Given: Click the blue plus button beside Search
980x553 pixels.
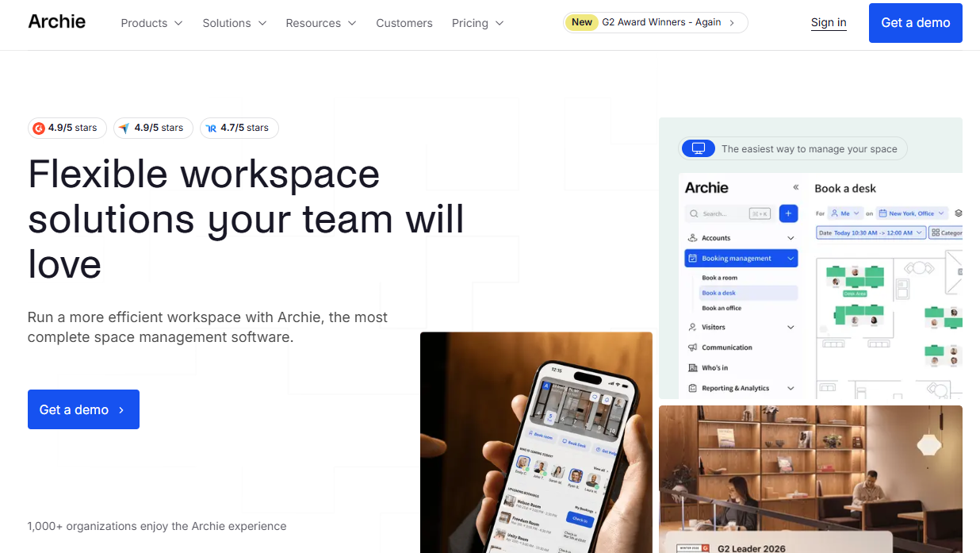Looking at the screenshot, I should [788, 213].
